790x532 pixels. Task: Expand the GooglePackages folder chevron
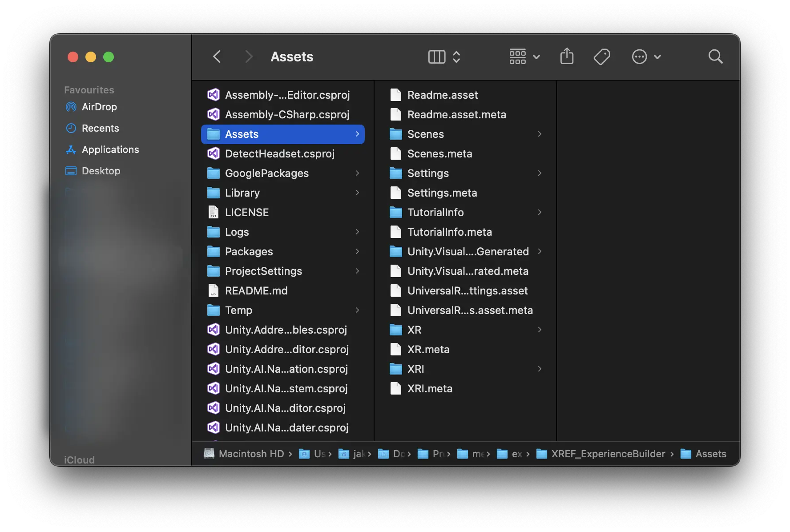click(x=357, y=173)
